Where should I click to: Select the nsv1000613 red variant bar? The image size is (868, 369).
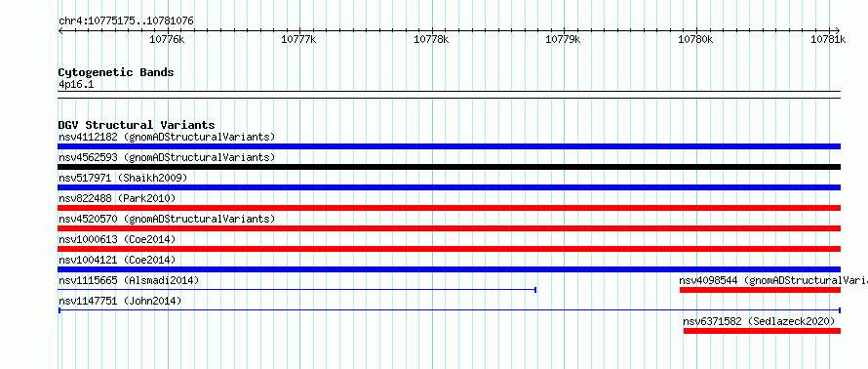[x=449, y=249]
